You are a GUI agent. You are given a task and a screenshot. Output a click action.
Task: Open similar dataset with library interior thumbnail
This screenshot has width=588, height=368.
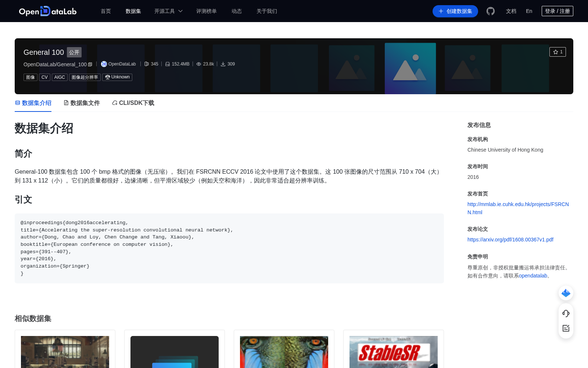tap(65, 352)
